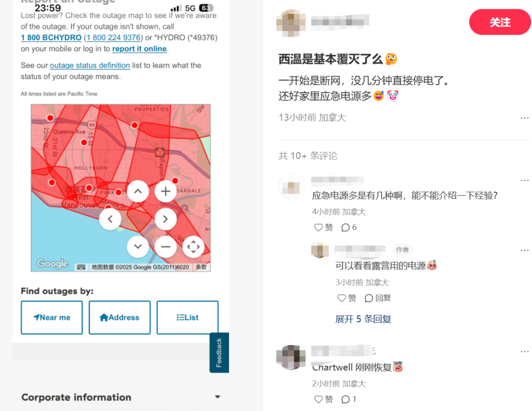Like the author's camping power reply
The width and height of the screenshot is (532, 411).
(347, 298)
